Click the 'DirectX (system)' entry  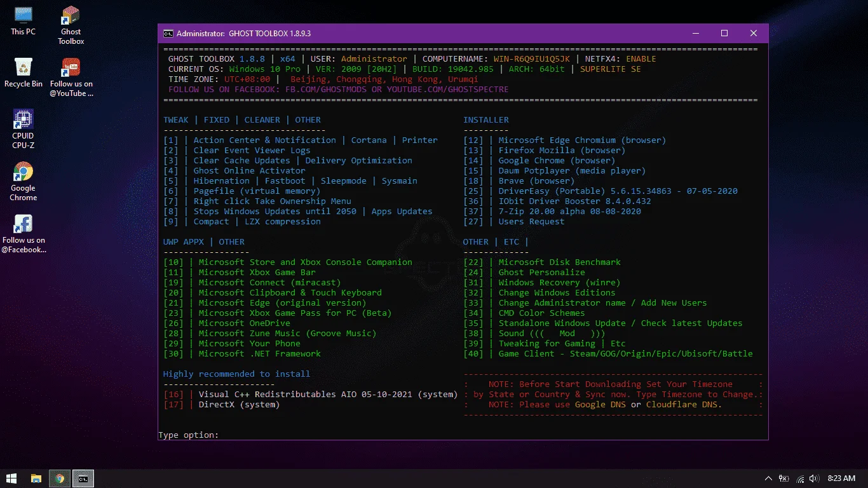[240, 405]
